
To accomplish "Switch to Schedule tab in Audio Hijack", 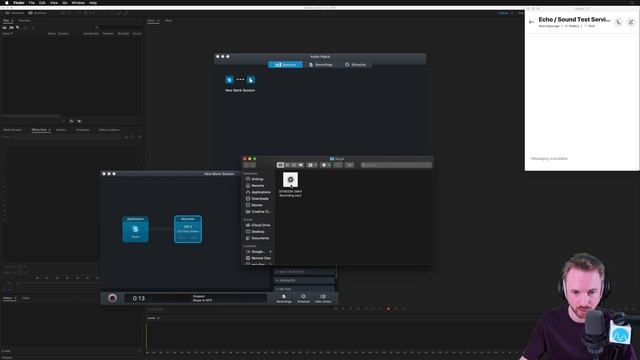I will [355, 64].
